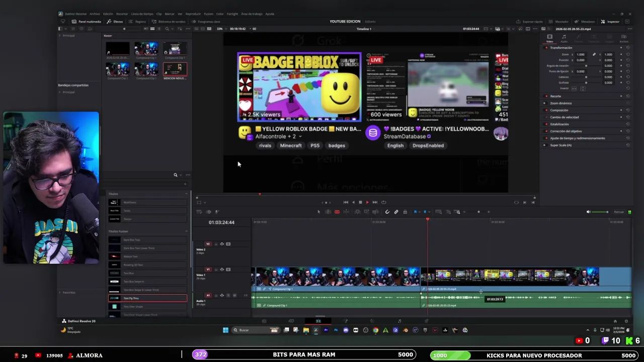Open the Mezclador panel

(558, 22)
